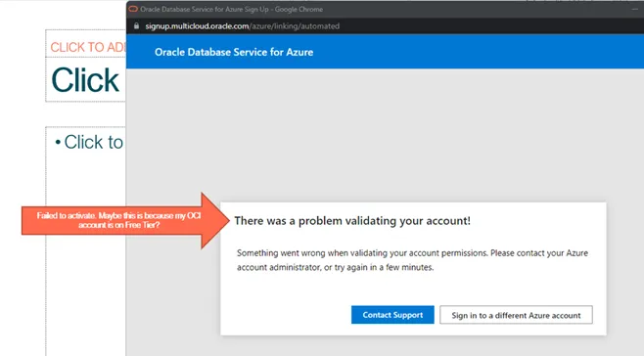Image resolution: width=644 pixels, height=356 pixels.
Task: Minimize the Chrome sign-up window
Action: point(635,9)
